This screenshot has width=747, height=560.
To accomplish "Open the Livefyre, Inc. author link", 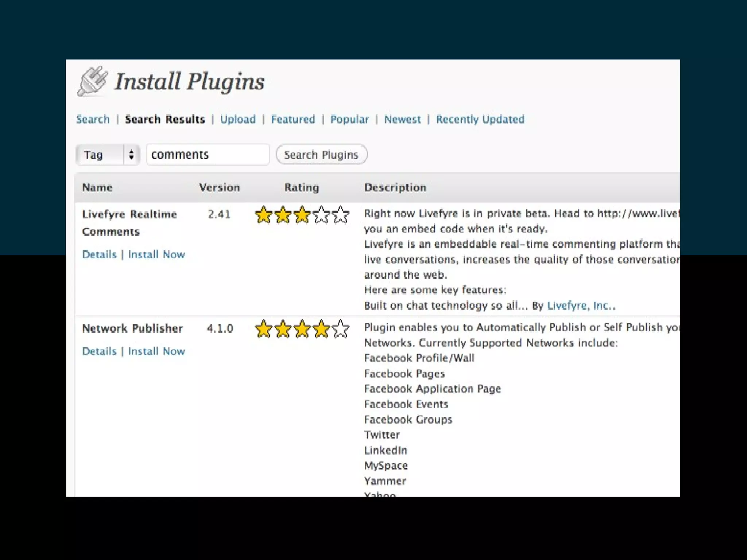I will 580,306.
